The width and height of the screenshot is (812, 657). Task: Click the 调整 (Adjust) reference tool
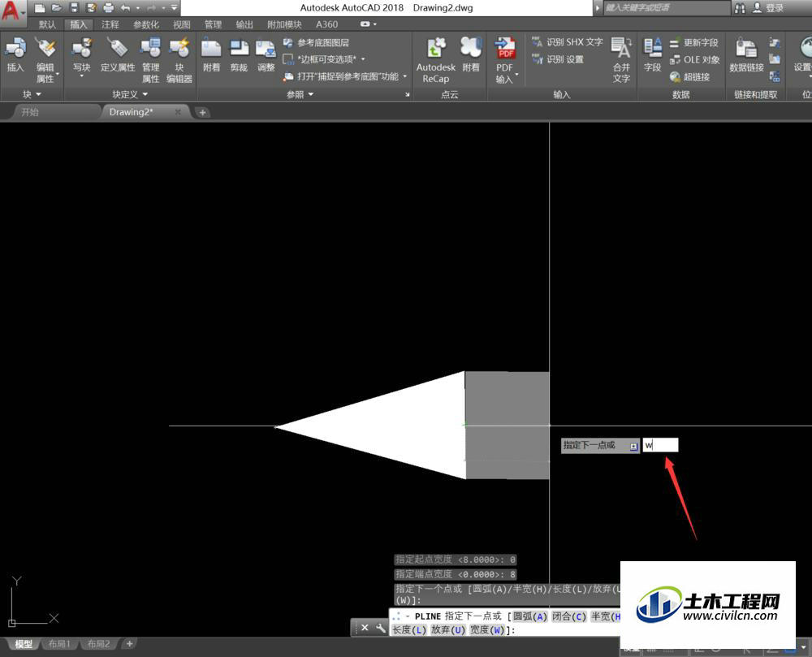coord(266,54)
